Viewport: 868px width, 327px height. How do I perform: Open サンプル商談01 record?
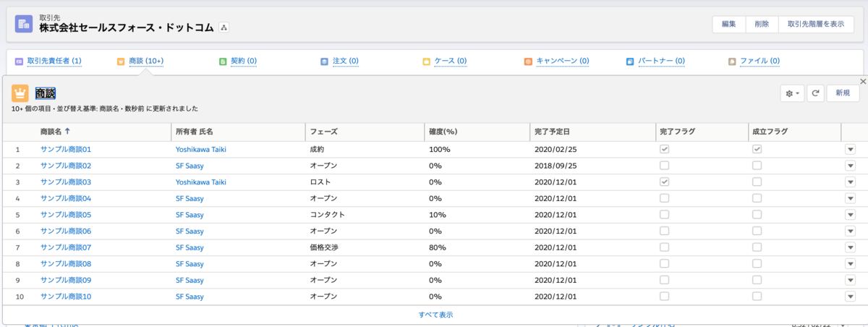tap(66, 149)
